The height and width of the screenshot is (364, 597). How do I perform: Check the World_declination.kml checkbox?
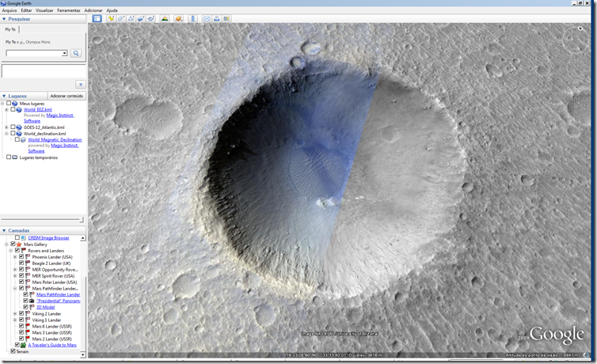pyautogui.click(x=13, y=133)
